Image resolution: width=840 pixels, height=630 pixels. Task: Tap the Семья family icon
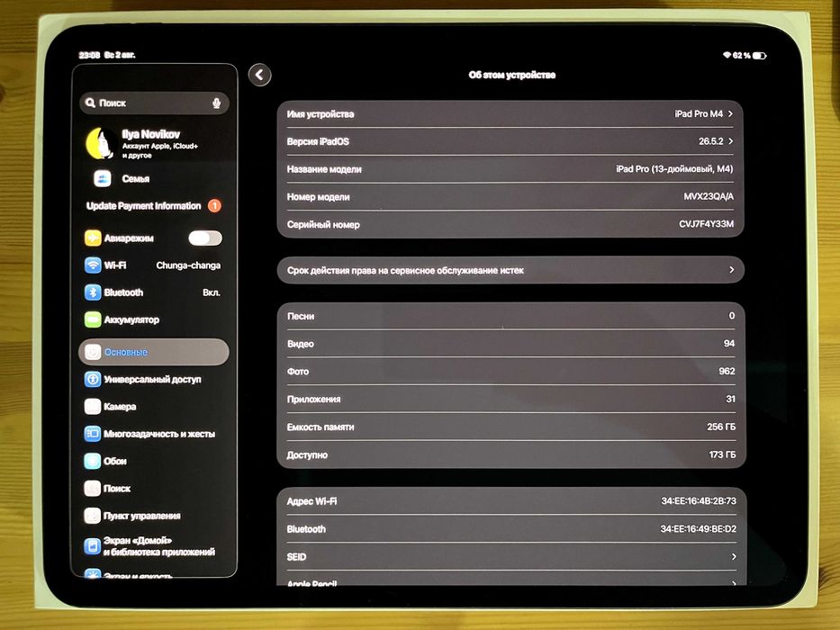point(102,178)
